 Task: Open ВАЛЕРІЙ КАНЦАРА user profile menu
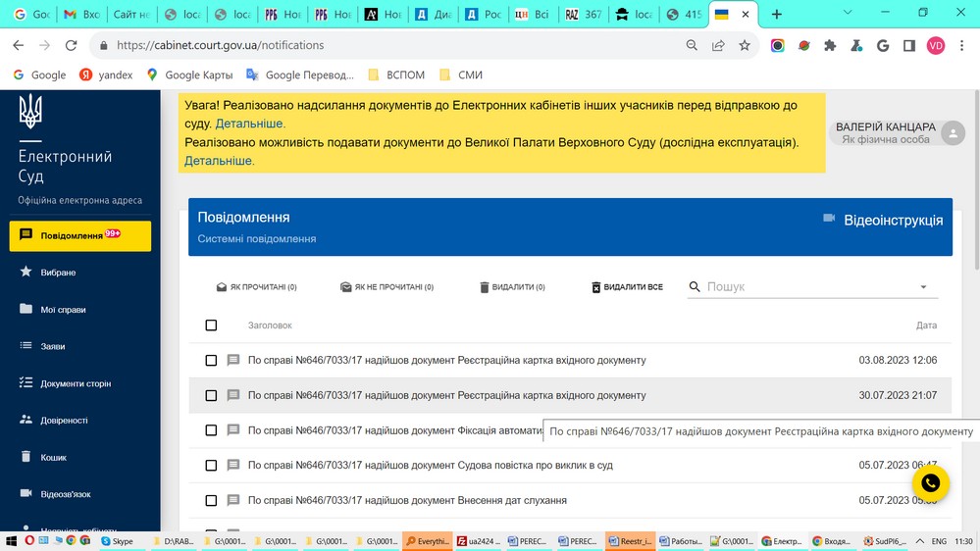click(x=898, y=132)
